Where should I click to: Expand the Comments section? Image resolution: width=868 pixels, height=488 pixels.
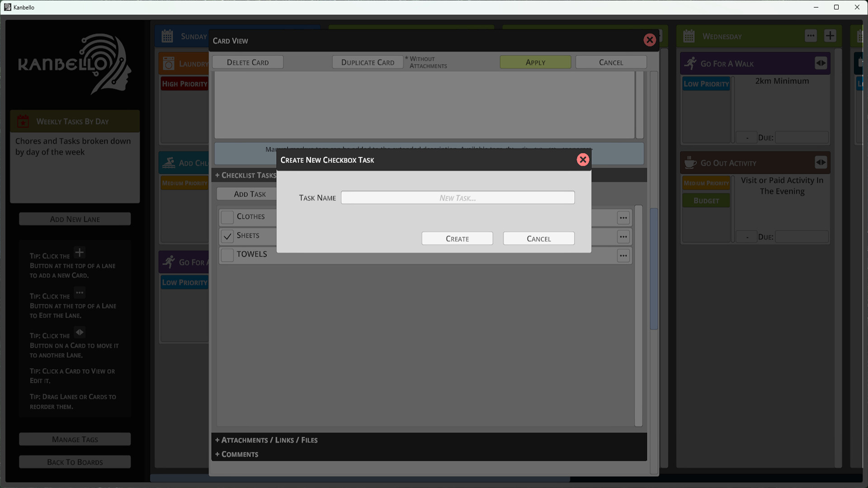tap(236, 454)
